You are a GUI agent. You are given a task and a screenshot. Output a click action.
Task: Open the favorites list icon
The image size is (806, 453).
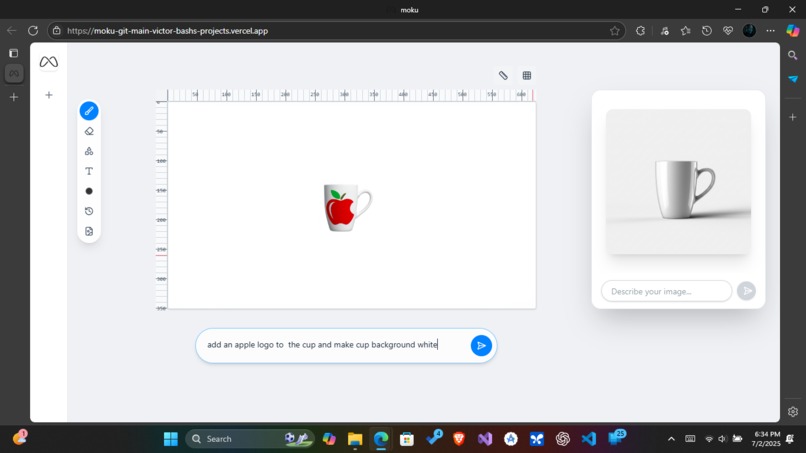coord(685,31)
